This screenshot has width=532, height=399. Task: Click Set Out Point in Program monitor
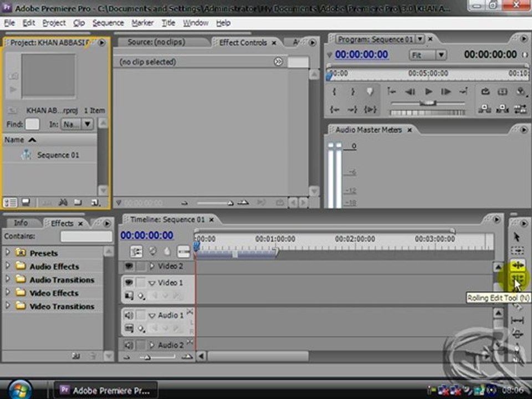(352, 91)
